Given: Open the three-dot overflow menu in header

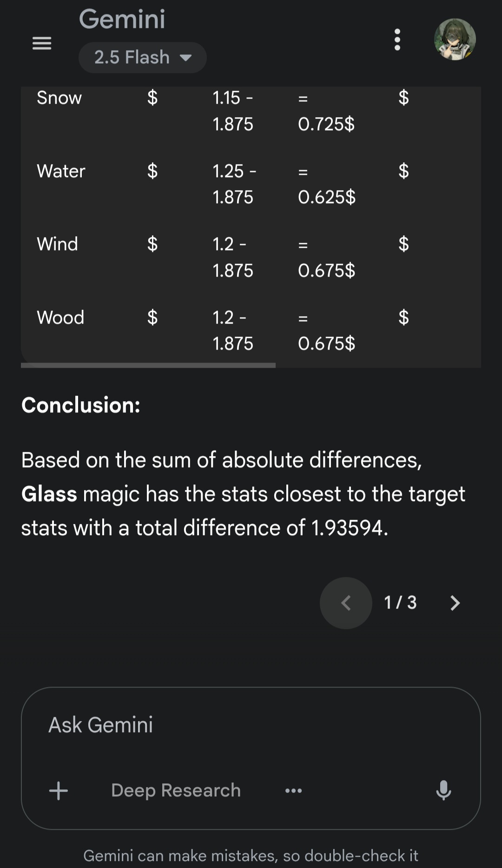Looking at the screenshot, I should [397, 40].
